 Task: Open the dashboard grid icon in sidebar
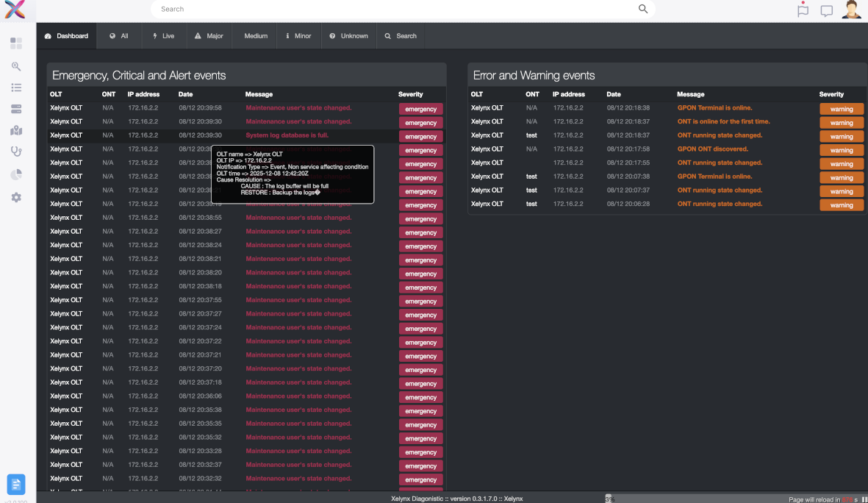pyautogui.click(x=16, y=43)
